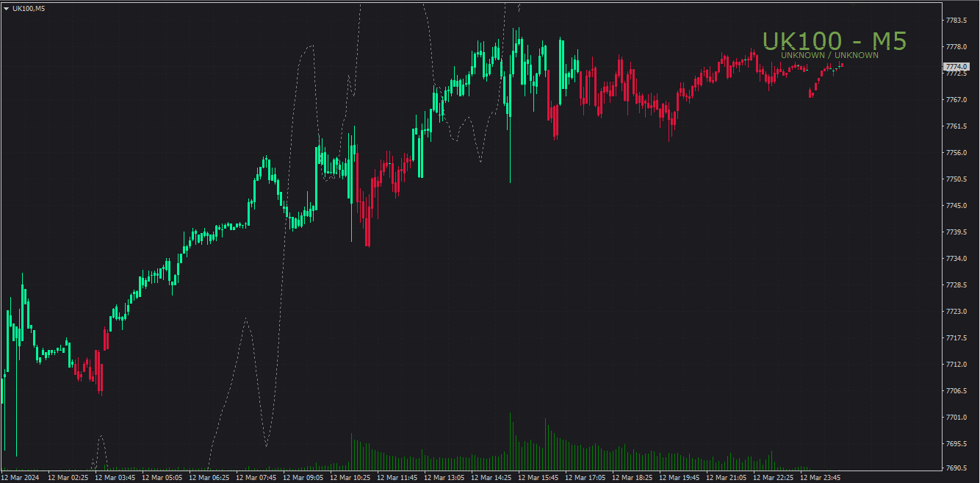Click the 12 Mar 23:45 time label
980x483 pixels.
pos(820,477)
